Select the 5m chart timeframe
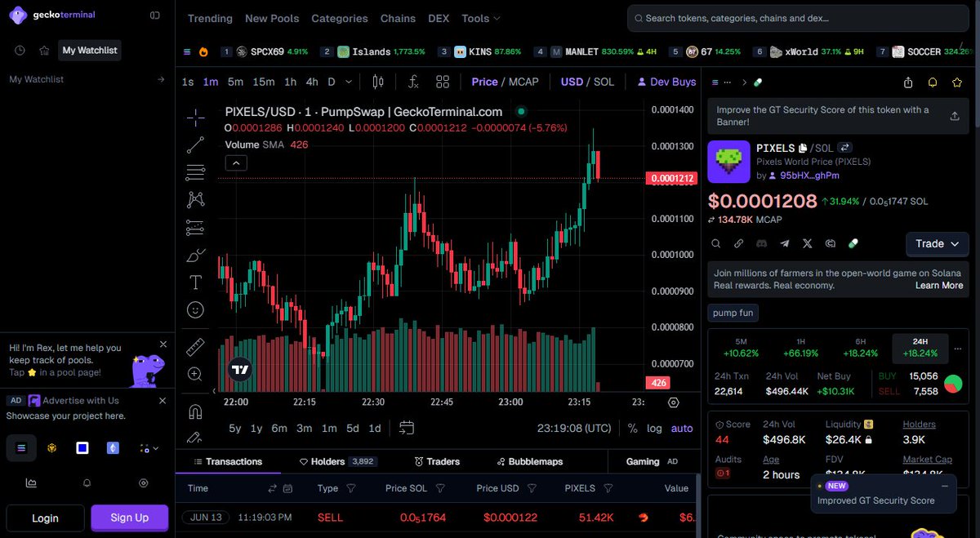The height and width of the screenshot is (538, 980). [235, 82]
